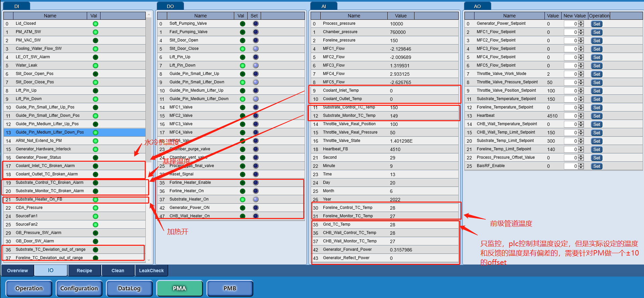644x298 pixels.
Task: Toggle the Fast_Pumping_Valve Set button
Action: click(256, 32)
